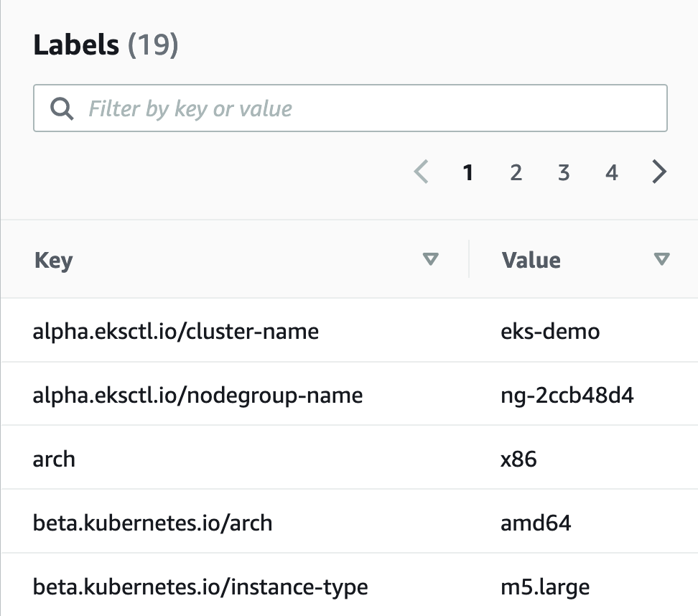Go to labels page 3
This screenshot has width=698, height=616.
click(564, 172)
